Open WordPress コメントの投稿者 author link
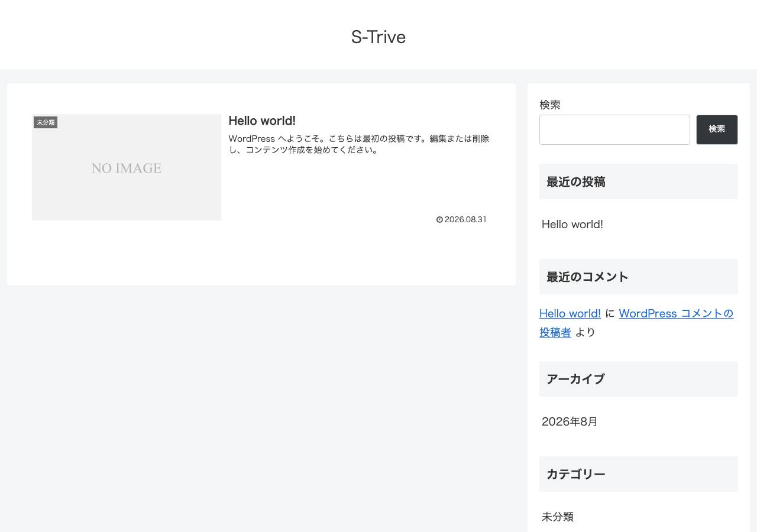 (636, 323)
